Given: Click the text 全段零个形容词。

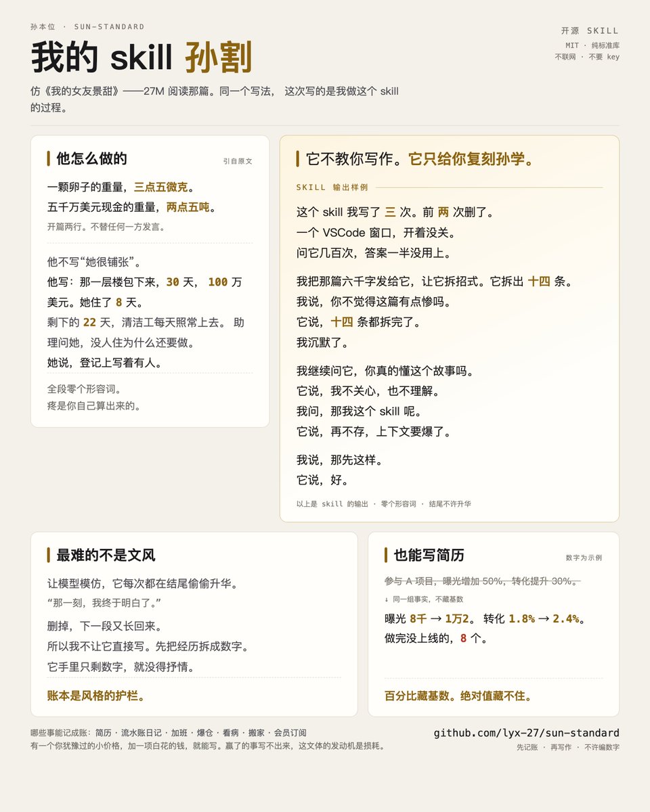Looking at the screenshot, I should tap(85, 389).
